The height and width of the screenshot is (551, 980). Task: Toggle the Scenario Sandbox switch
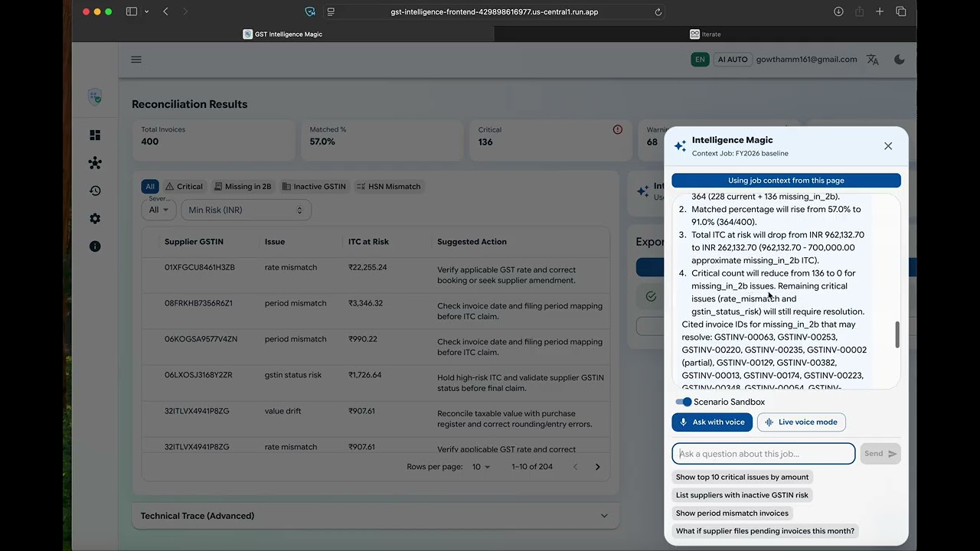click(683, 402)
